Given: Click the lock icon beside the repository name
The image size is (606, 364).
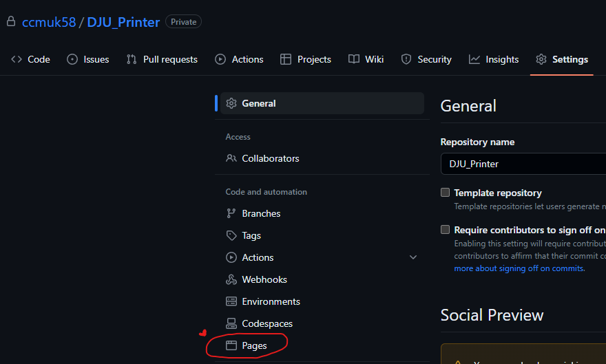Looking at the screenshot, I should [x=11, y=21].
